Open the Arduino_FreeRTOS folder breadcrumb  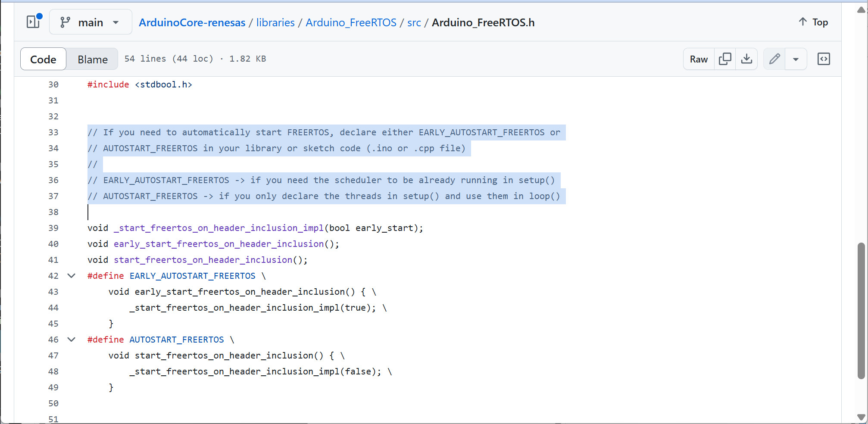(351, 22)
